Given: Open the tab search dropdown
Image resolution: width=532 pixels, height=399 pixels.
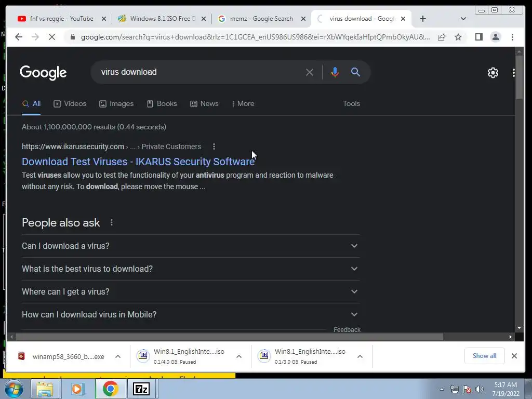Looking at the screenshot, I should tap(463, 19).
